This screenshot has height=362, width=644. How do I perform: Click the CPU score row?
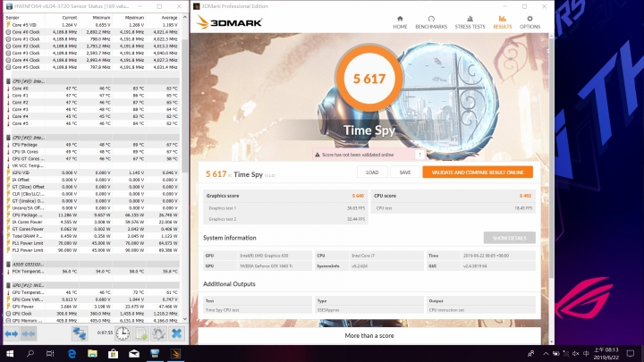[453, 196]
